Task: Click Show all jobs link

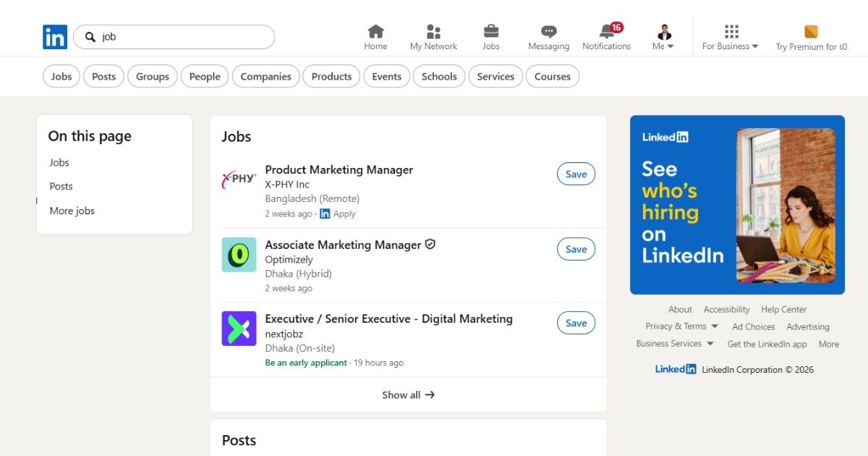Action: (x=409, y=395)
